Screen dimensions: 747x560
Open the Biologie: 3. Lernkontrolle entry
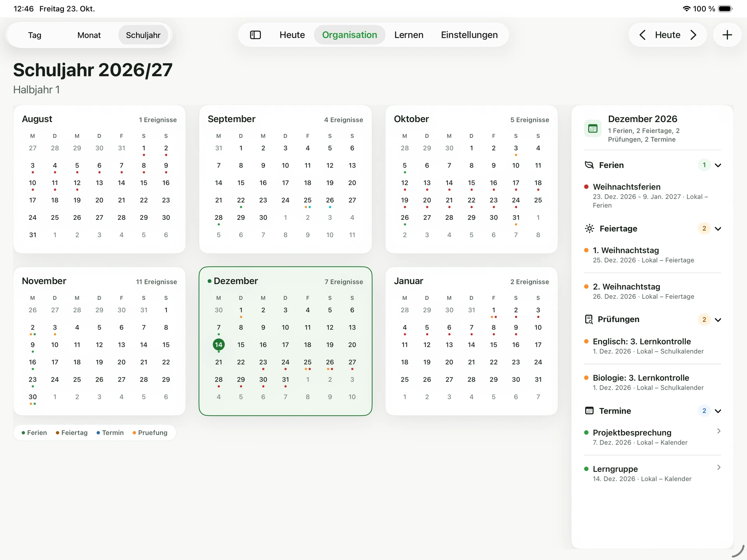(652, 382)
